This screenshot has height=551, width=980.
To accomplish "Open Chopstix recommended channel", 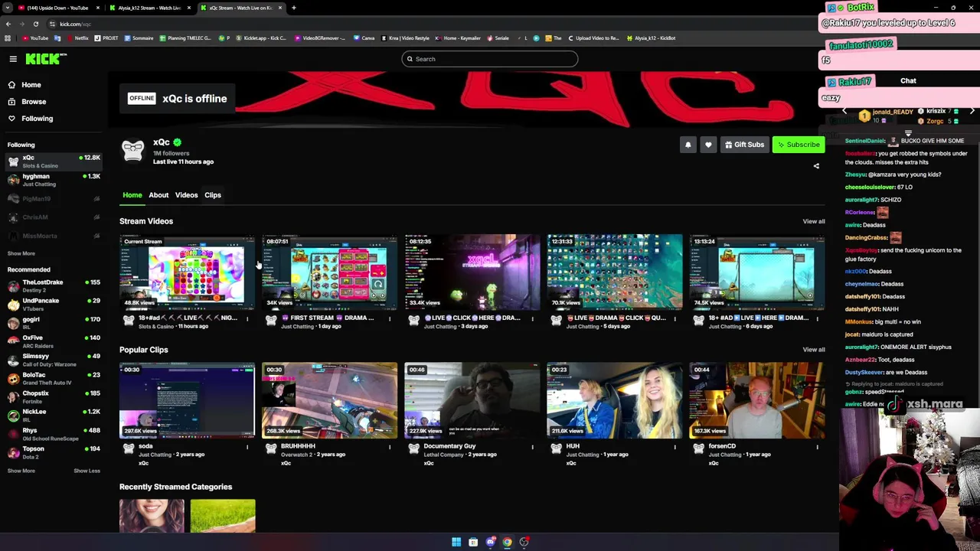I will pos(54,396).
